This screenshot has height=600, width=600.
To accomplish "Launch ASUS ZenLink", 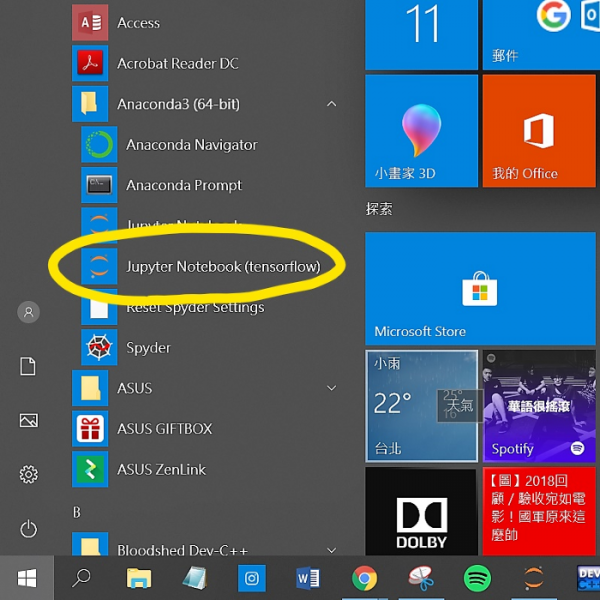I will [x=161, y=469].
